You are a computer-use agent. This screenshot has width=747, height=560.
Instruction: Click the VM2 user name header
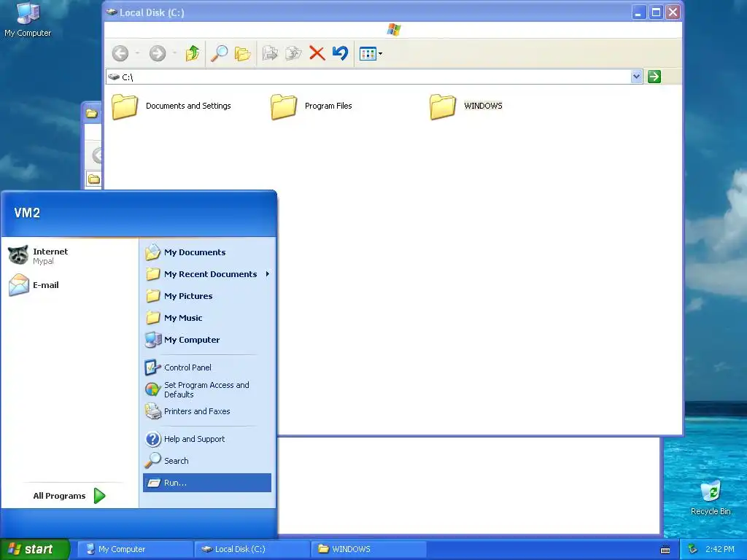pos(27,213)
